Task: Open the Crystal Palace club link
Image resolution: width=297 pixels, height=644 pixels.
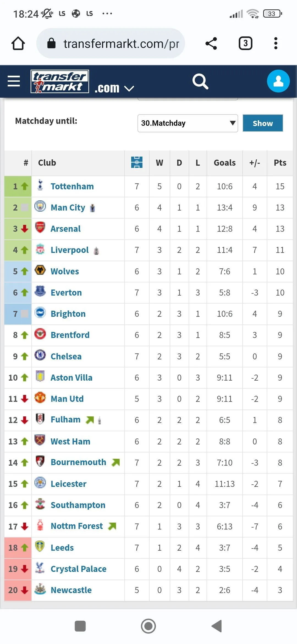Action: pos(78,569)
